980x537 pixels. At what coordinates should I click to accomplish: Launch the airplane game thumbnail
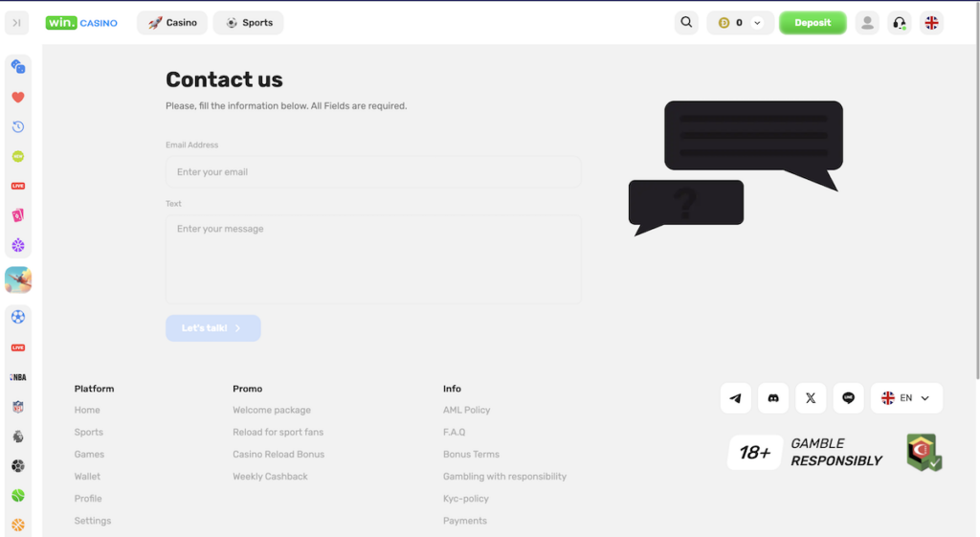18,280
